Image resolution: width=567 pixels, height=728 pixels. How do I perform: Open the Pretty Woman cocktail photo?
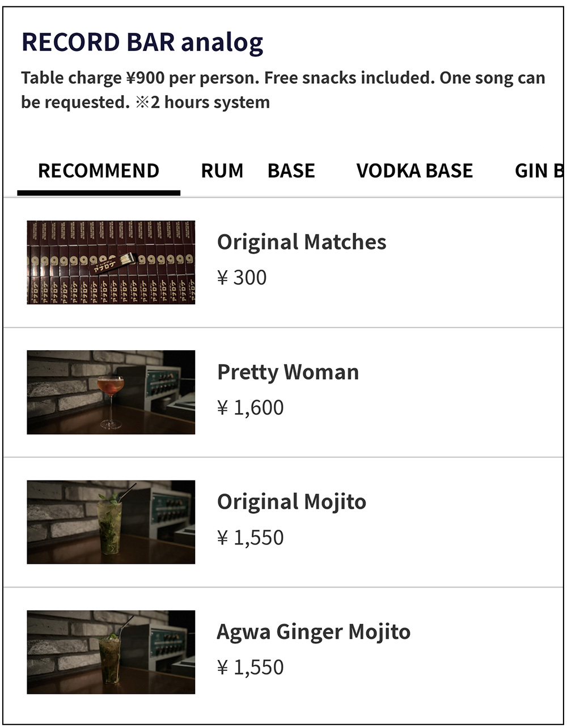(x=111, y=392)
